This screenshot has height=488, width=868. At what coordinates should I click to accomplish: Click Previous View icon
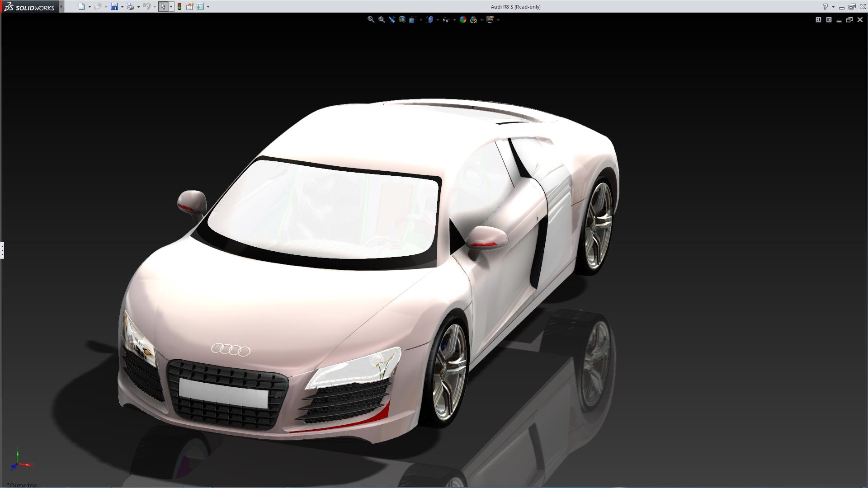tap(392, 19)
